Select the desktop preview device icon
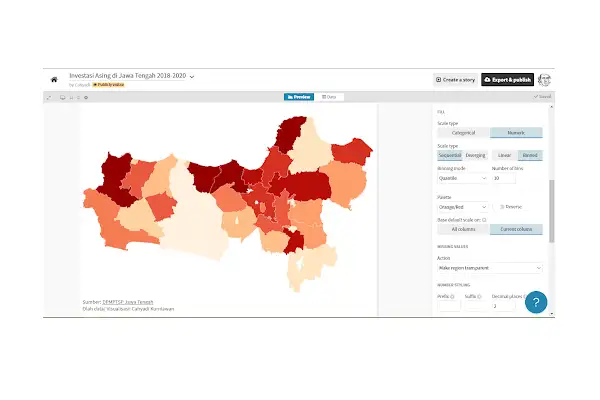This screenshot has width=600, height=400. pos(62,98)
